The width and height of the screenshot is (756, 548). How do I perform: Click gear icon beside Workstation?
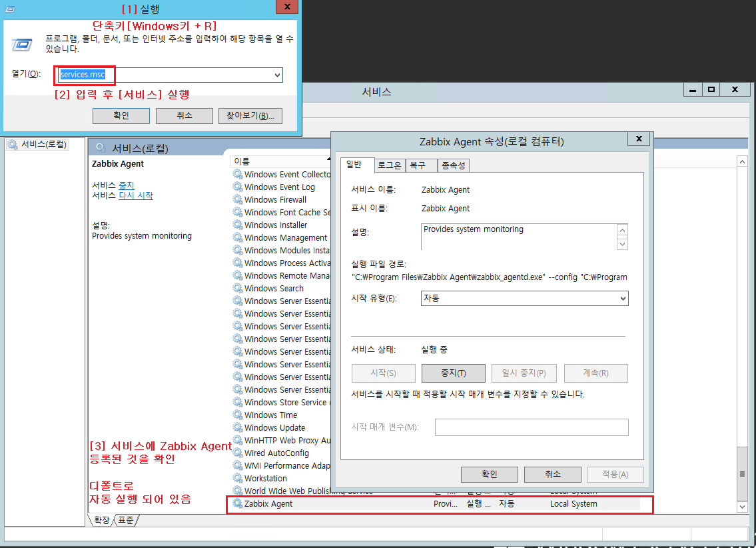(238, 478)
